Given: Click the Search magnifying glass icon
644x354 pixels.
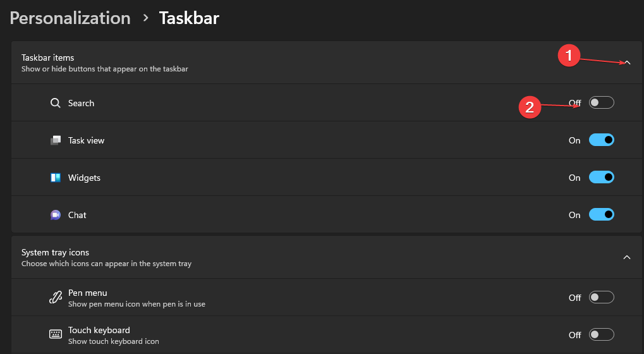Looking at the screenshot, I should point(56,103).
